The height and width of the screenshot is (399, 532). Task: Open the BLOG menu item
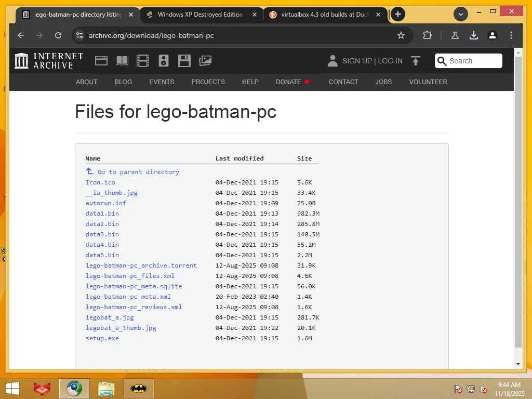click(123, 82)
